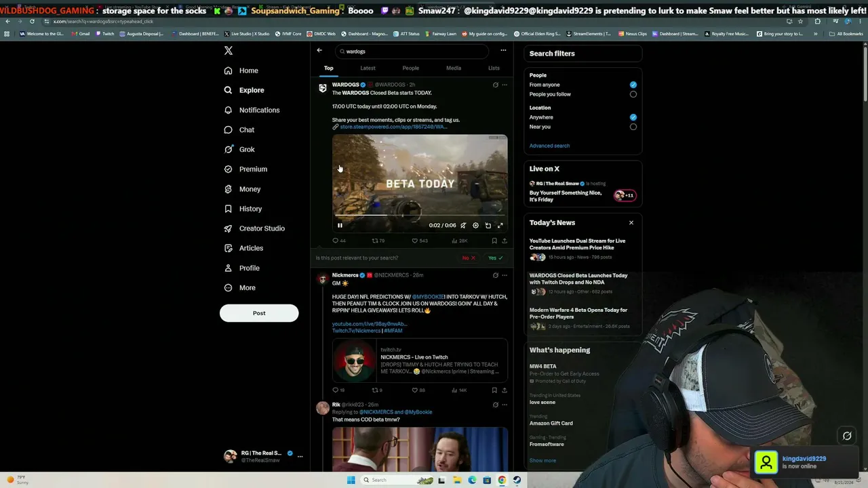
Task: Launch Steam from the taskbar
Action: [x=517, y=481]
